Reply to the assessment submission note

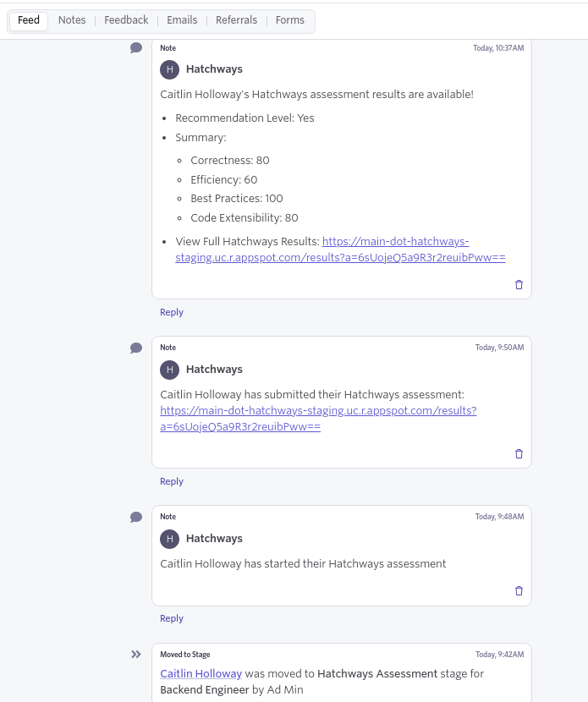pos(172,481)
